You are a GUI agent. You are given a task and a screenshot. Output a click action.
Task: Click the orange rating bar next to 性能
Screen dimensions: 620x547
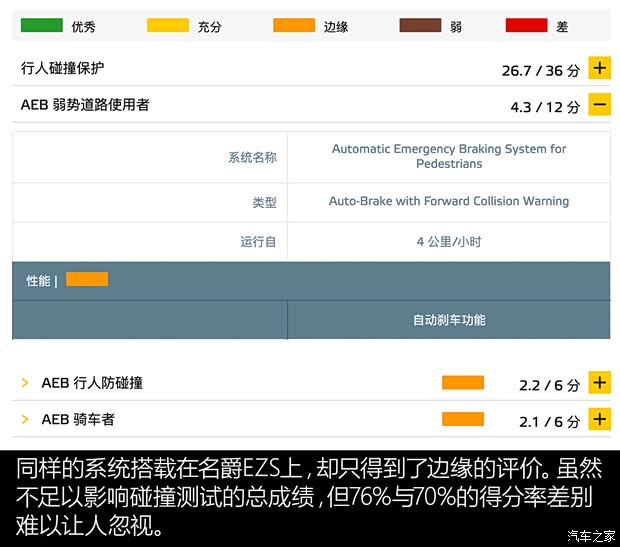(x=87, y=280)
